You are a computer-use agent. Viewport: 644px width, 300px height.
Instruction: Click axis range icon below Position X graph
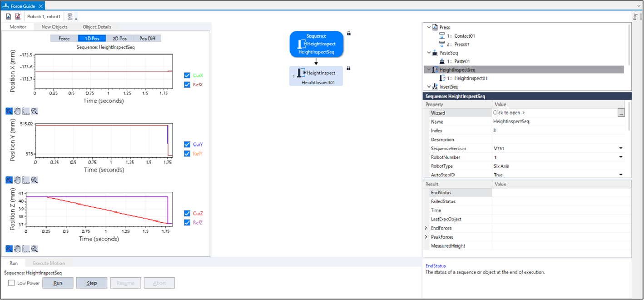click(26, 111)
